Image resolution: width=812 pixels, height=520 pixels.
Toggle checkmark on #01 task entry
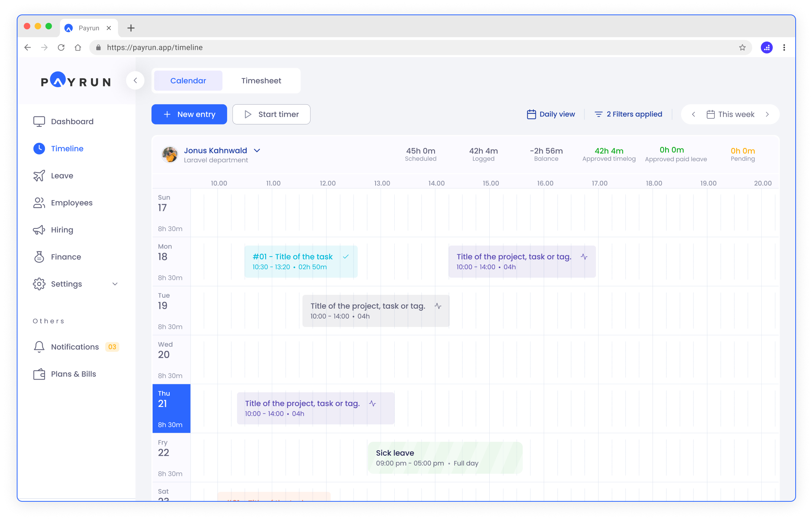tap(345, 257)
